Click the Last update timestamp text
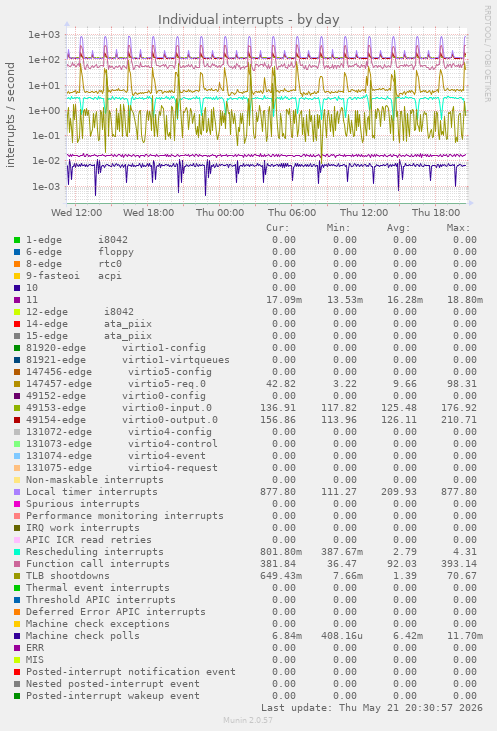Viewport: 497px width, 731px height. click(372, 708)
